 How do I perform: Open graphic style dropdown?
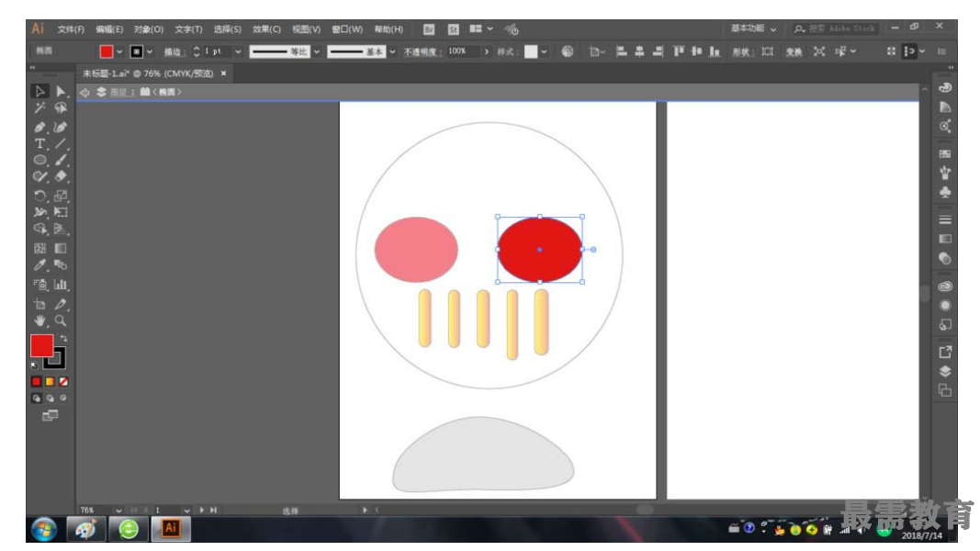pos(545,51)
